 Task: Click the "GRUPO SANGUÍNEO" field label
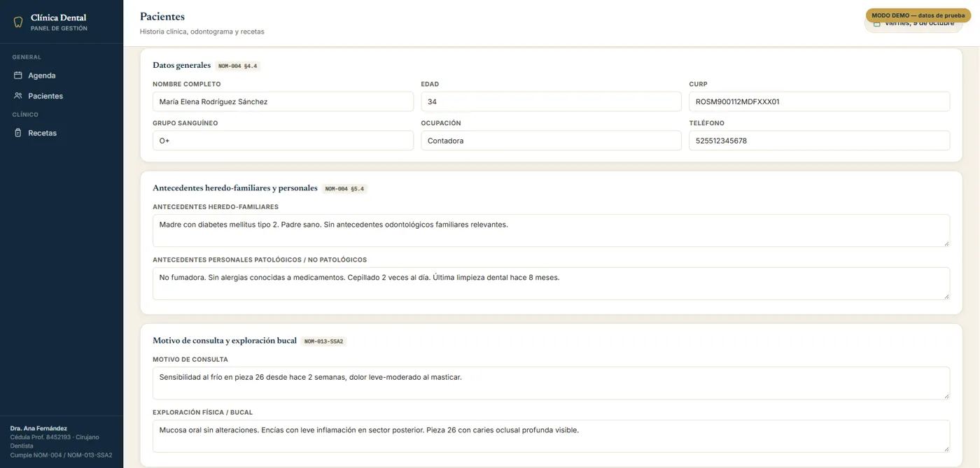pos(185,123)
